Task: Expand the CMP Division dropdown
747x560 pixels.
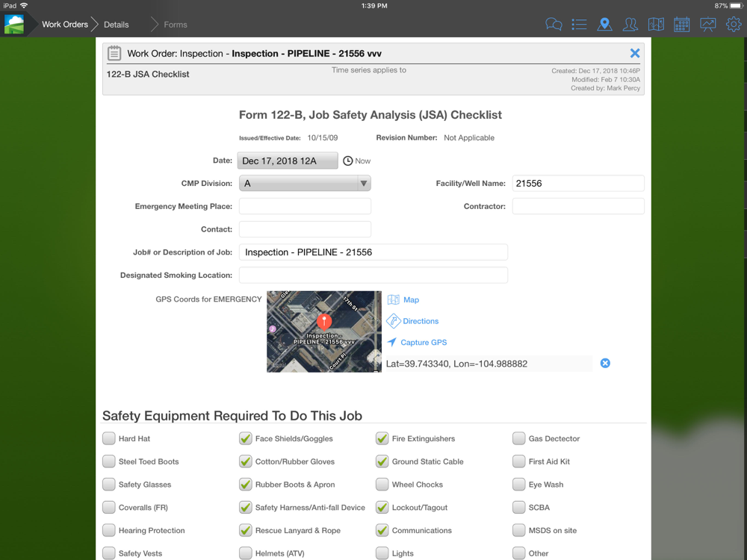Action: [305, 184]
